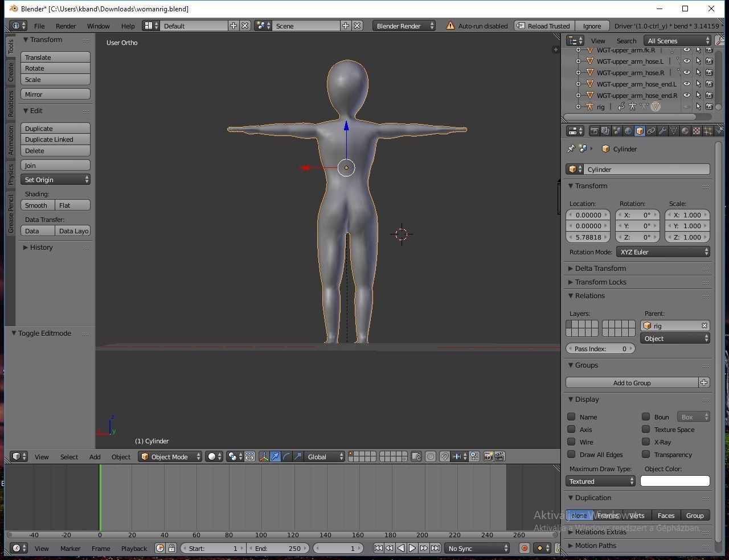Open the Textured maximum draw type dropdown
Viewport: 729px width, 560px height.
point(601,481)
